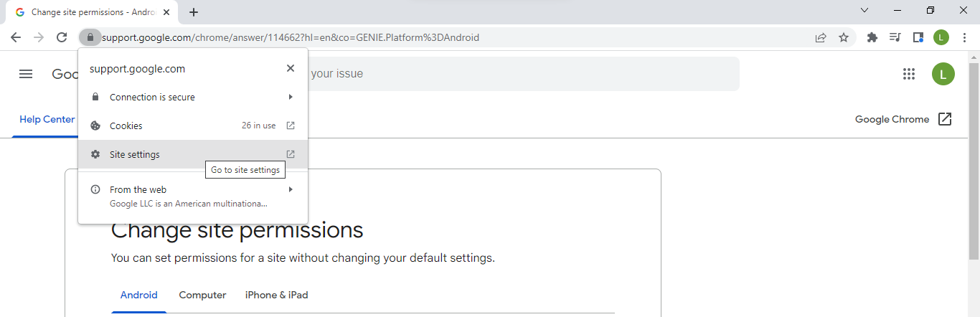
Task: Open the hamburger main menu
Action: click(x=26, y=74)
